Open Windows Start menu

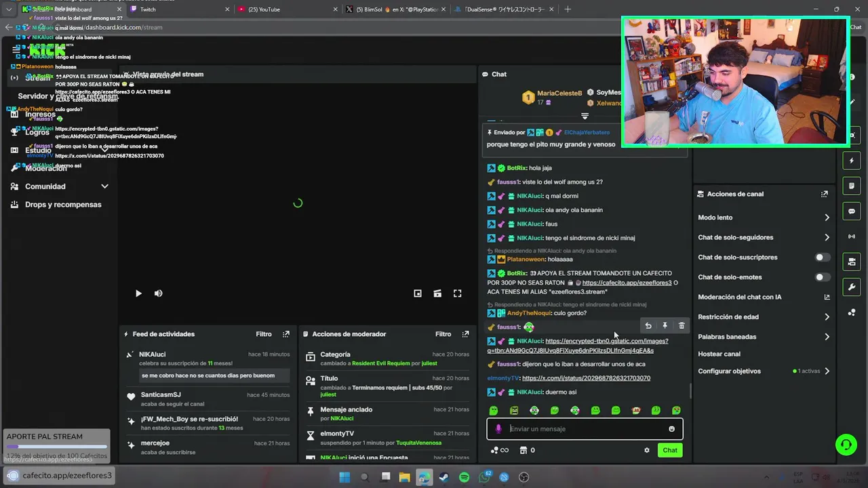[x=344, y=477]
